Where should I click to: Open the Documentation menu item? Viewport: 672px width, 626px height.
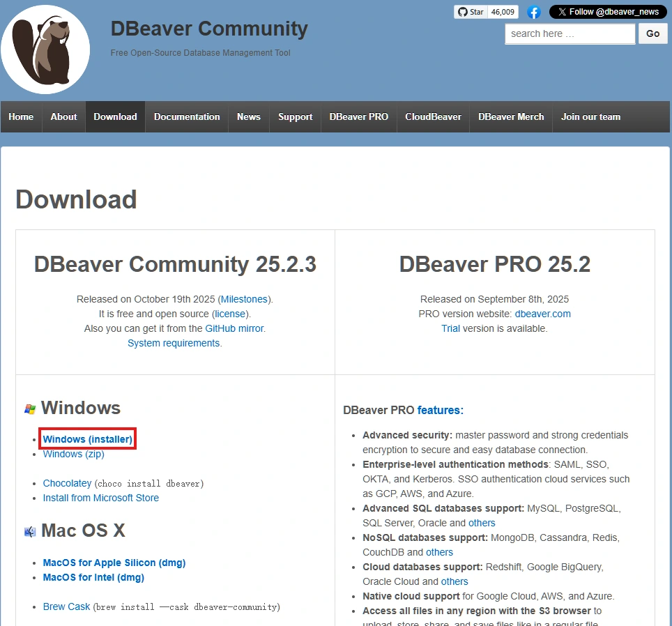[x=187, y=117]
